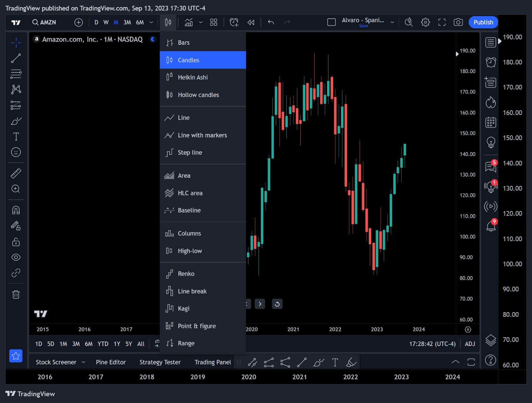This screenshot has width=532, height=403.
Task: Switch to the D daily interval
Action: [x=96, y=22]
